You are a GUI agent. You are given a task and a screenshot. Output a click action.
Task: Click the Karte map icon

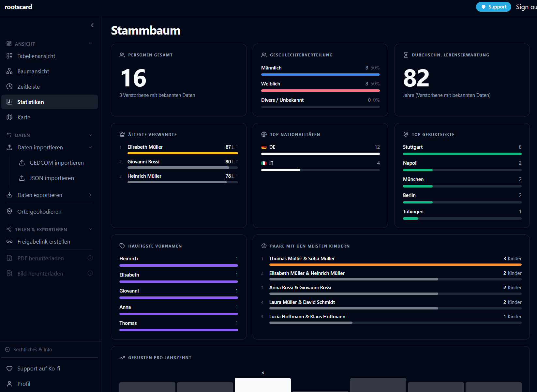coord(9,117)
